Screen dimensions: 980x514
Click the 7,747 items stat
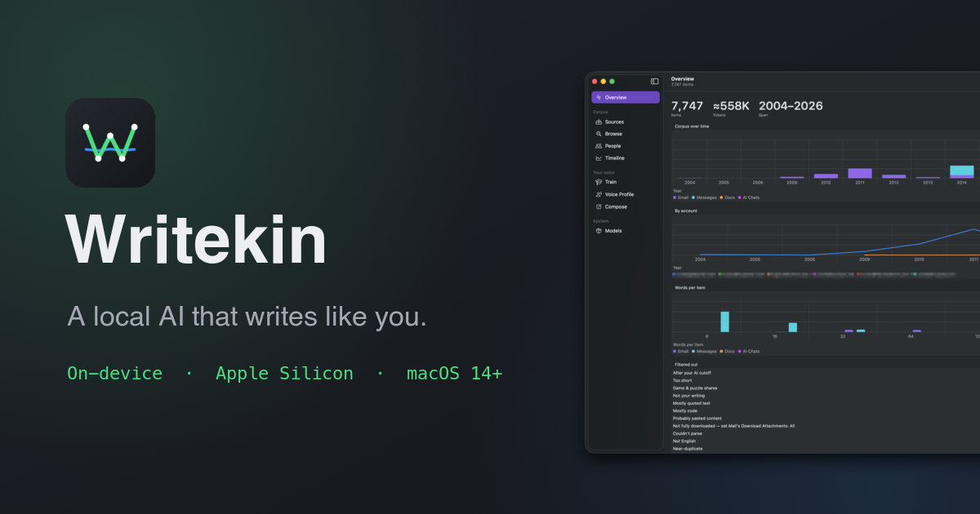pyautogui.click(x=687, y=108)
